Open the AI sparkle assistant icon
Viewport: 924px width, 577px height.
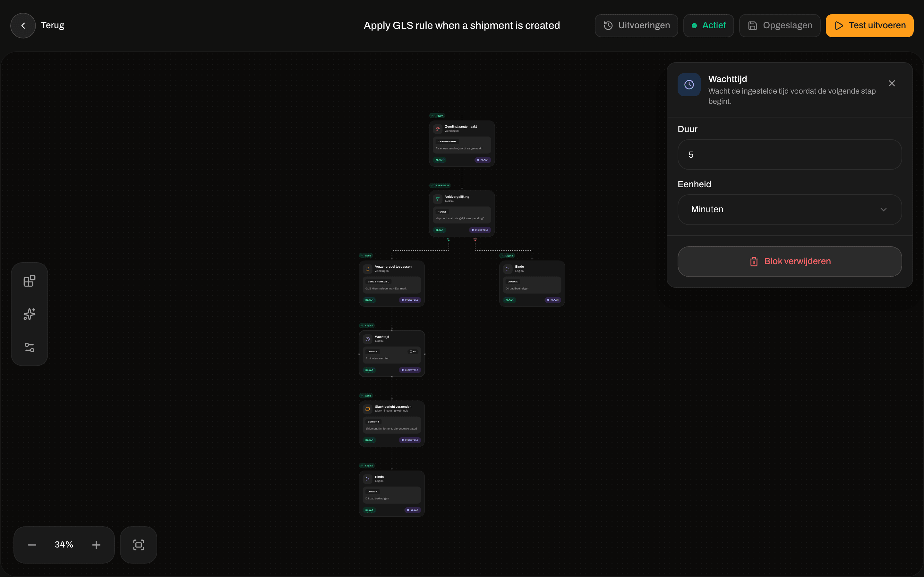(x=30, y=314)
